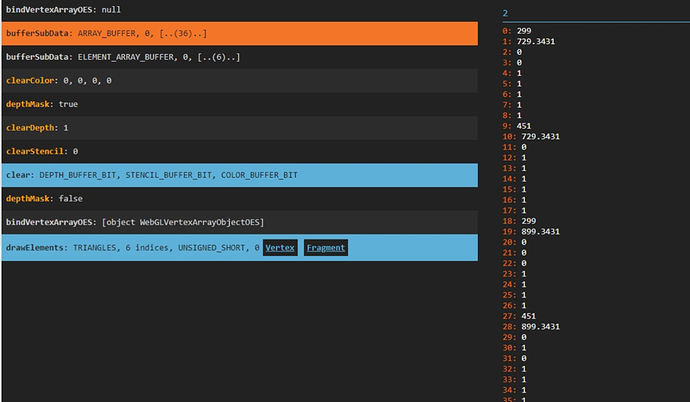Select the bufferSubData ARRAY_BUFFER command row
The width and height of the screenshot is (690, 402).
238,34
